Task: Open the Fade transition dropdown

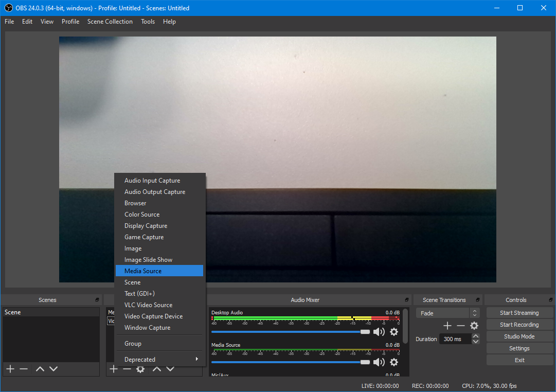Action: tap(448, 313)
